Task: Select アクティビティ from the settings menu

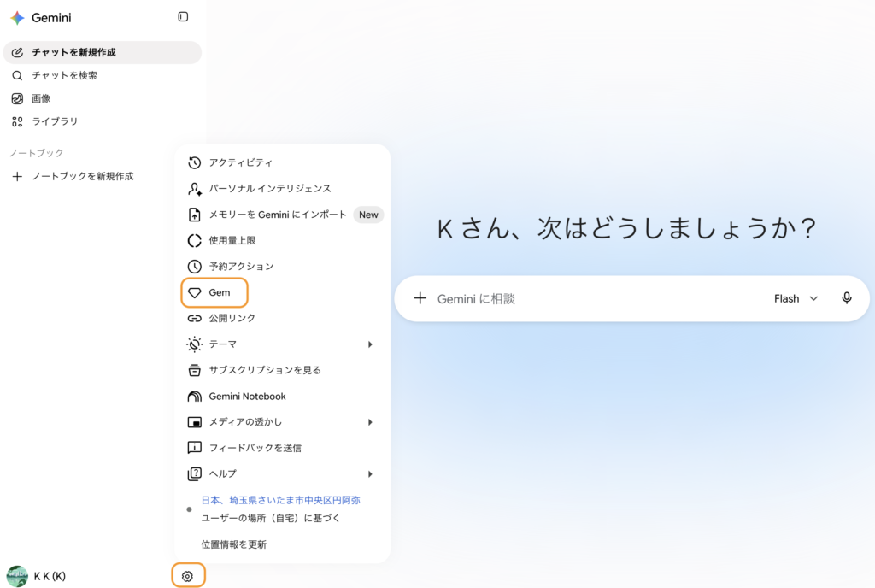Action: 282,163
